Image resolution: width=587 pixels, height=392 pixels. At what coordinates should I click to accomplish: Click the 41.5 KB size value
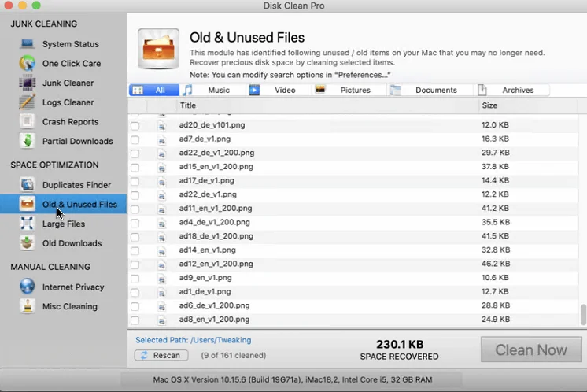495,236
